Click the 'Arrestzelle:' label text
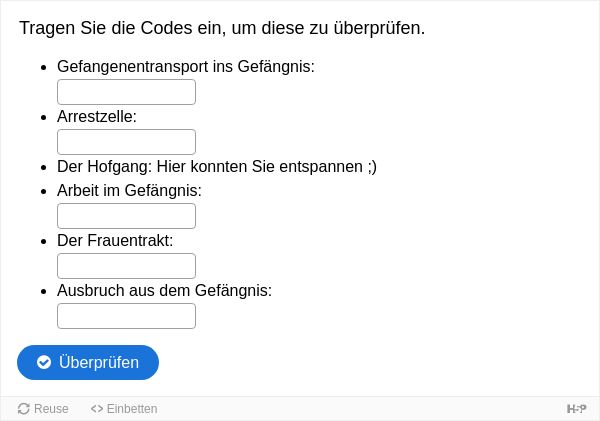The image size is (600, 421). click(97, 117)
